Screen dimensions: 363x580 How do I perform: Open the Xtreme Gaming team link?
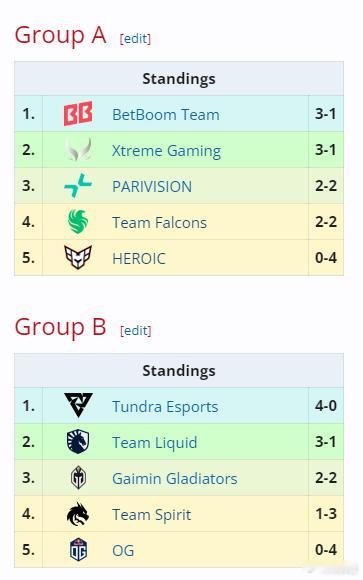coord(166,151)
